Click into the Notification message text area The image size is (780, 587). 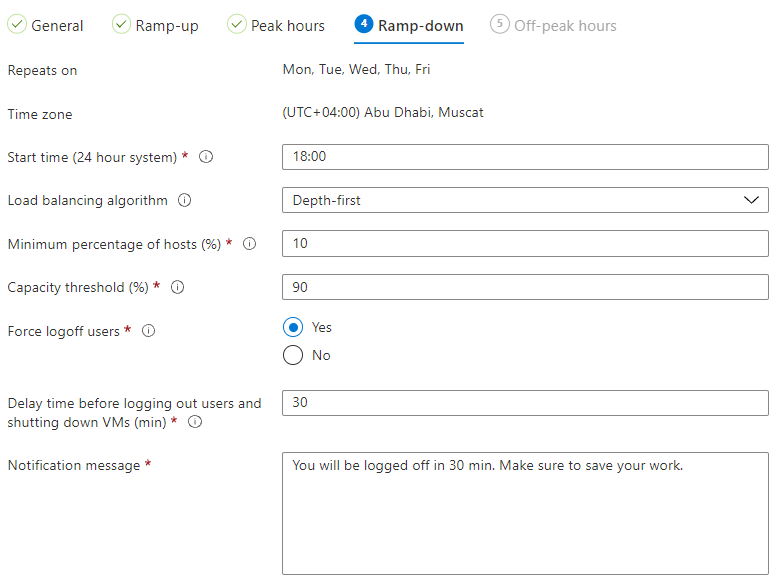[x=525, y=513]
